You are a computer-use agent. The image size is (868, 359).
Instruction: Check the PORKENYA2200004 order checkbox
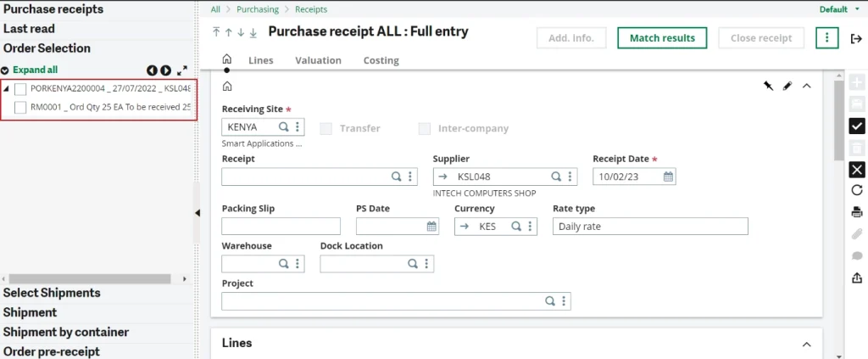click(20, 89)
